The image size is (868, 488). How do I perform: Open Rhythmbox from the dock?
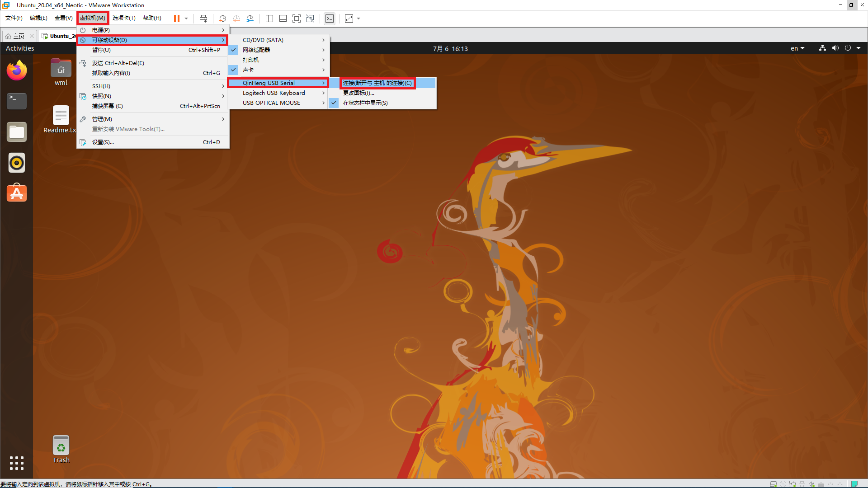17,163
